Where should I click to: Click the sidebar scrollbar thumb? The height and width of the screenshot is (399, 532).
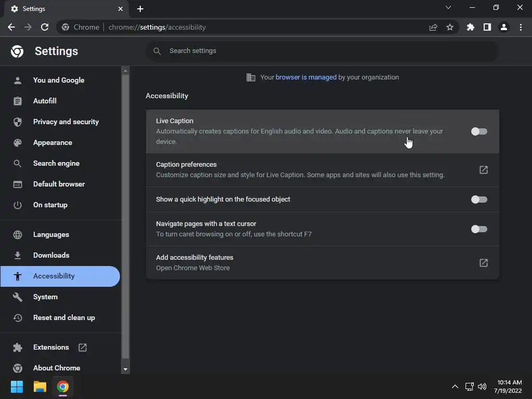click(x=125, y=217)
